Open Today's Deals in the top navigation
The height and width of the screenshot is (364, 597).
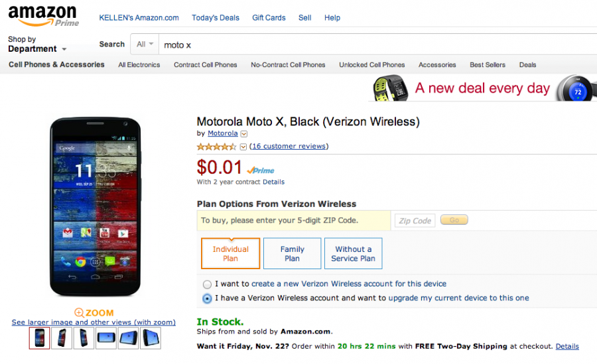click(216, 18)
